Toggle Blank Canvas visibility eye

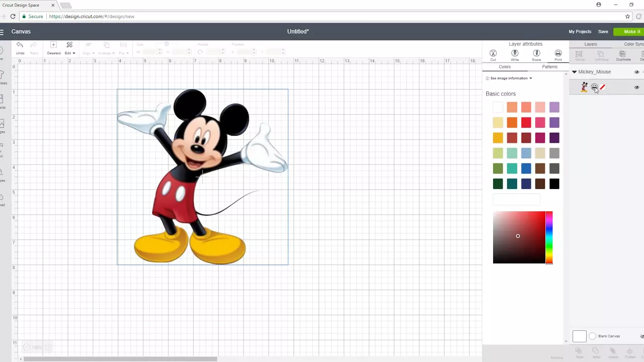click(x=642, y=336)
